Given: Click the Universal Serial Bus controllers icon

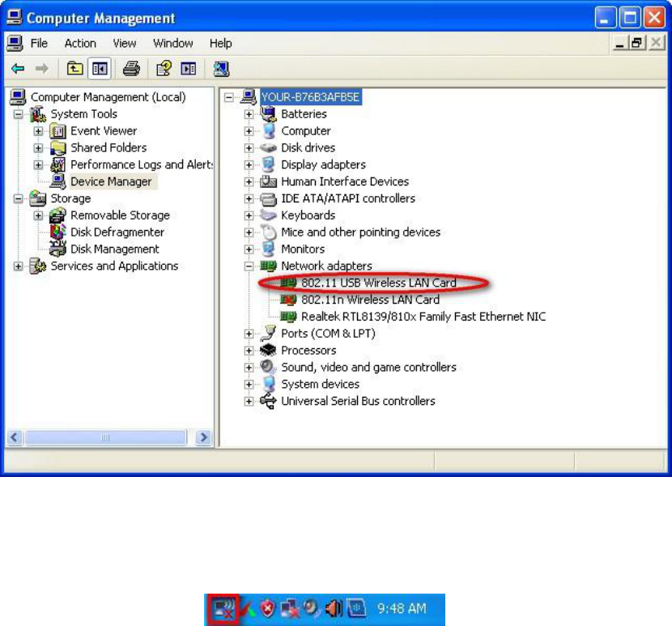Looking at the screenshot, I should point(268,402).
